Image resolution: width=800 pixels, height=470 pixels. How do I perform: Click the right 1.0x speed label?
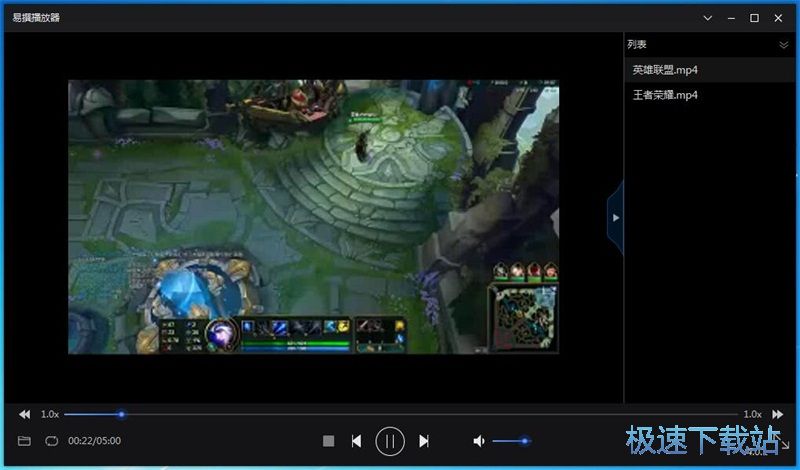(753, 414)
